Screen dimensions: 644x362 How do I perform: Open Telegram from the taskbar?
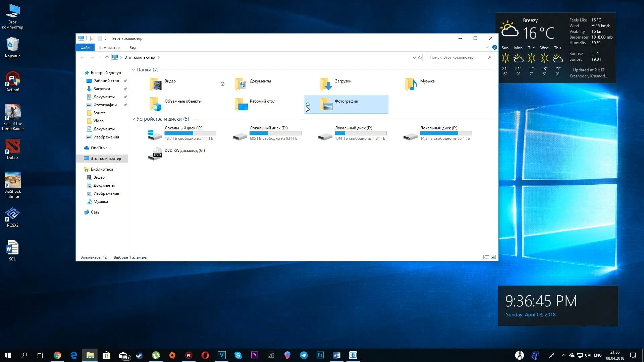tap(304, 355)
